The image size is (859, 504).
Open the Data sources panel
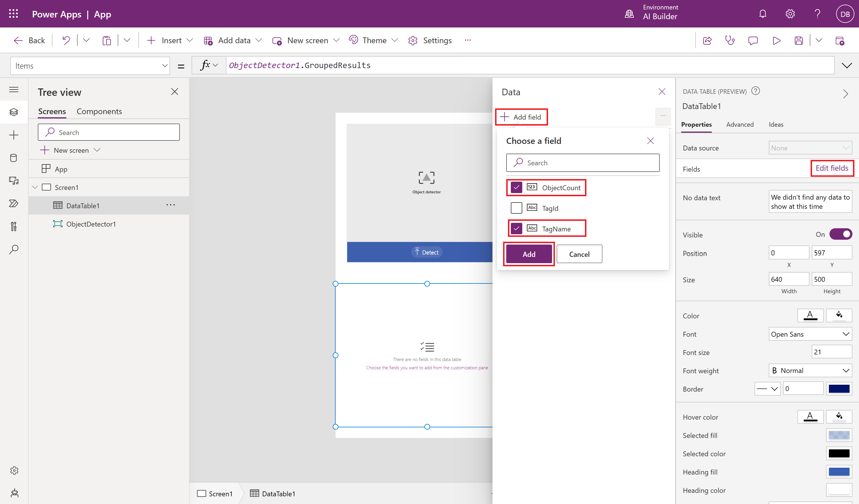pyautogui.click(x=14, y=158)
